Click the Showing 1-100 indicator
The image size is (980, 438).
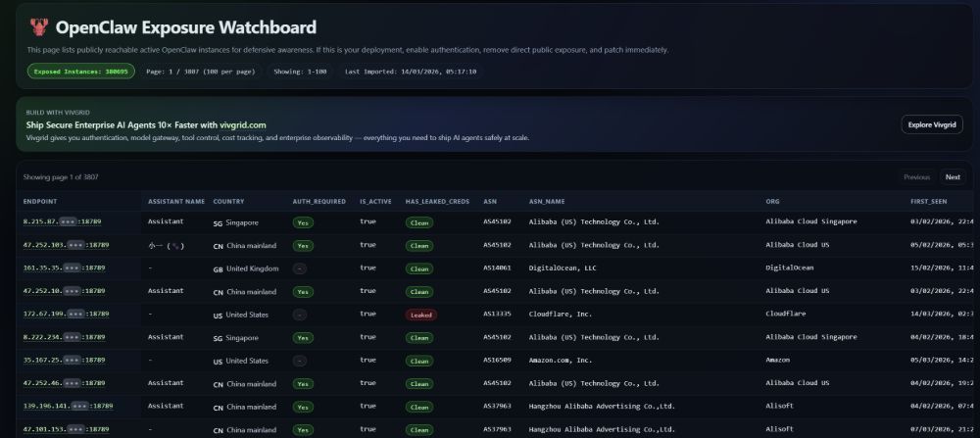300,72
